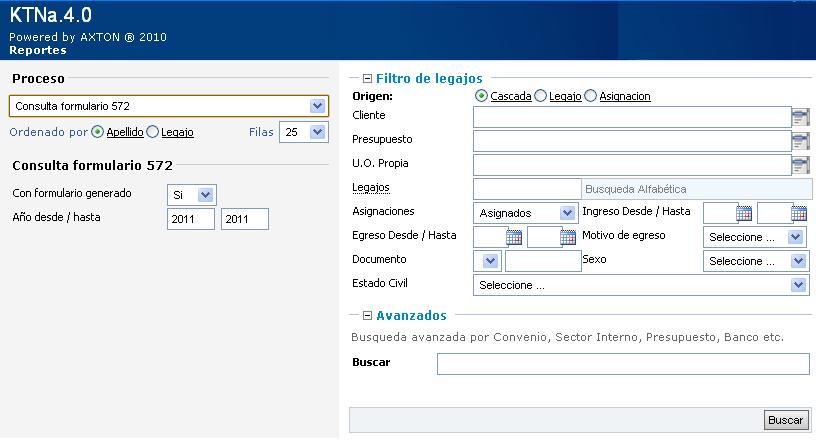Focus the Cliente input field
The height and width of the screenshot is (442, 816).
[632, 117]
